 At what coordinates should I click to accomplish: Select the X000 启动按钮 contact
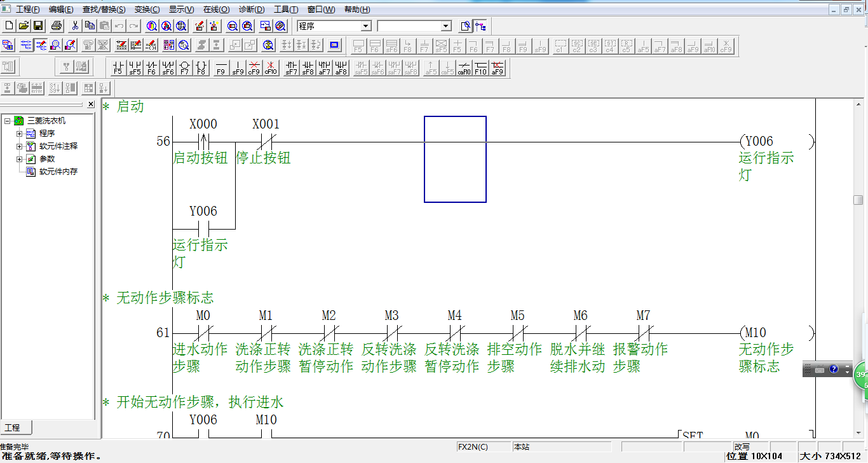[x=203, y=142]
